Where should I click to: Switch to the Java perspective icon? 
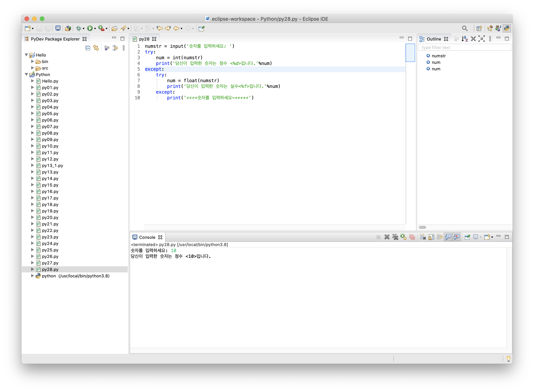pos(498,28)
